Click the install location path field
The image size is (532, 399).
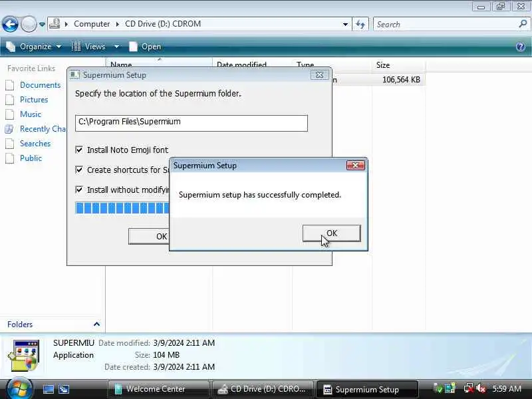192,123
